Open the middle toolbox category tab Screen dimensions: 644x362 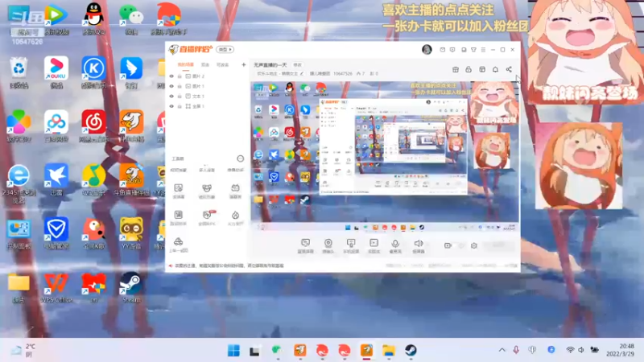point(207,170)
